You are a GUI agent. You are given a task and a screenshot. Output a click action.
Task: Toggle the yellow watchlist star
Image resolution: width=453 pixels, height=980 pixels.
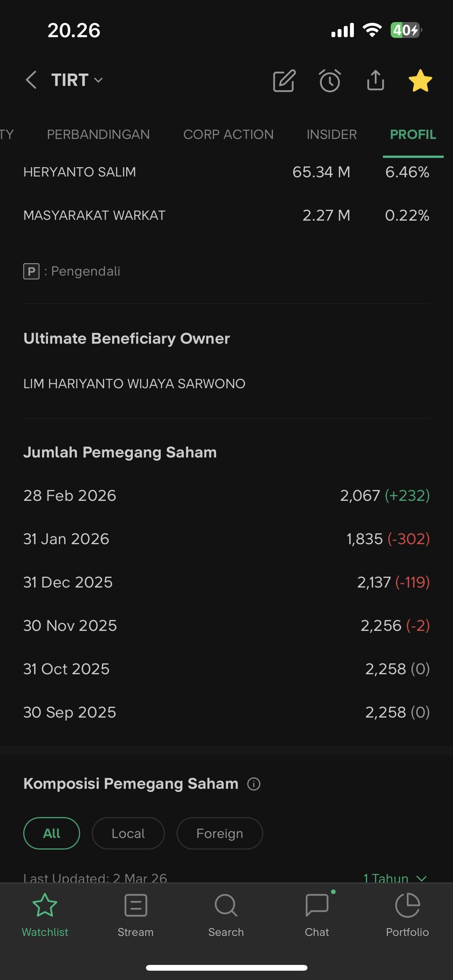420,81
